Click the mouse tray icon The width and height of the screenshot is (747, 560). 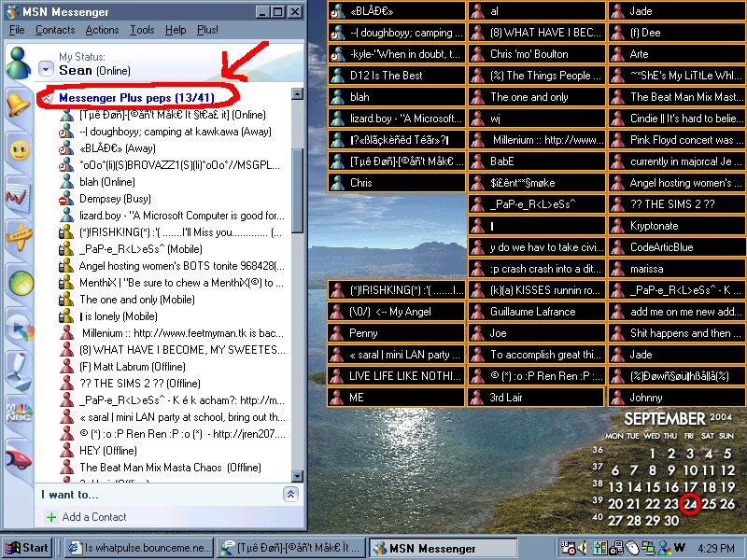(632, 548)
